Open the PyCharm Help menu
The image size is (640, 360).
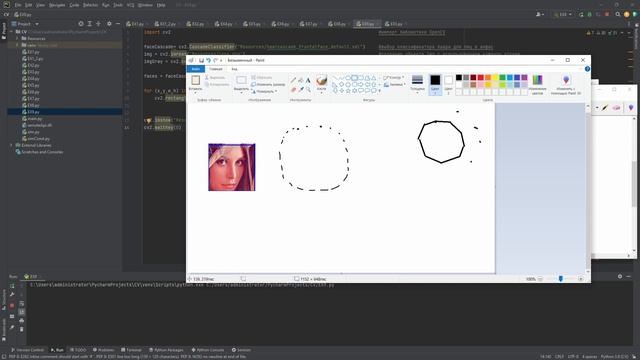pos(161,5)
